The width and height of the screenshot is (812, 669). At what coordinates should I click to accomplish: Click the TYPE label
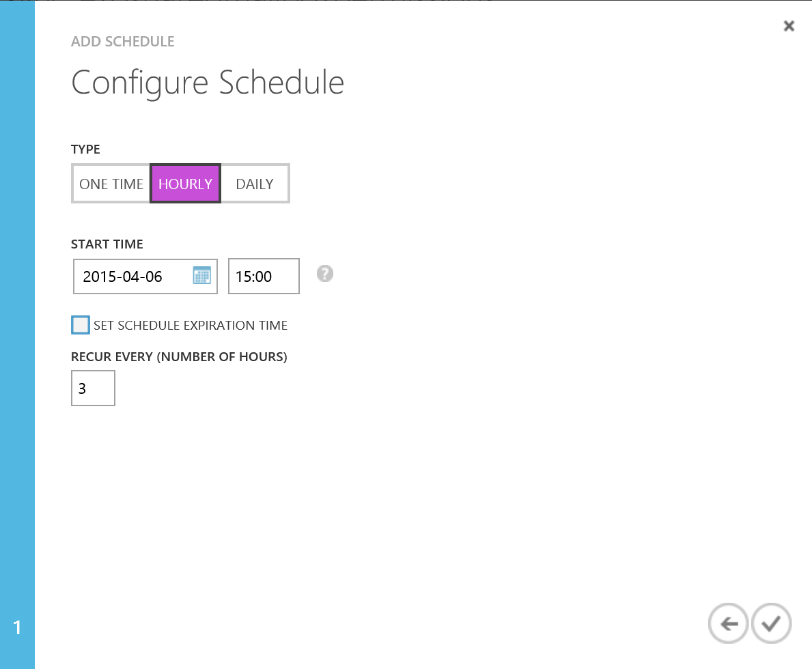point(85,149)
